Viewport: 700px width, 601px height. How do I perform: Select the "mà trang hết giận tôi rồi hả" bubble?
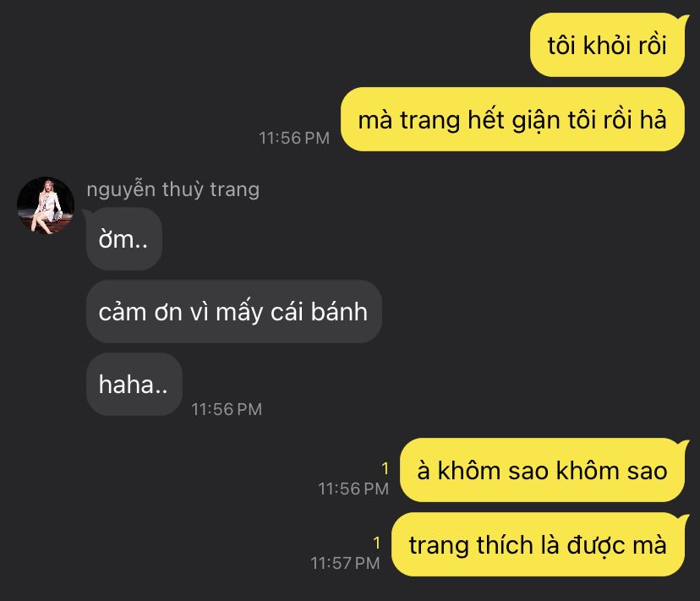(512, 119)
